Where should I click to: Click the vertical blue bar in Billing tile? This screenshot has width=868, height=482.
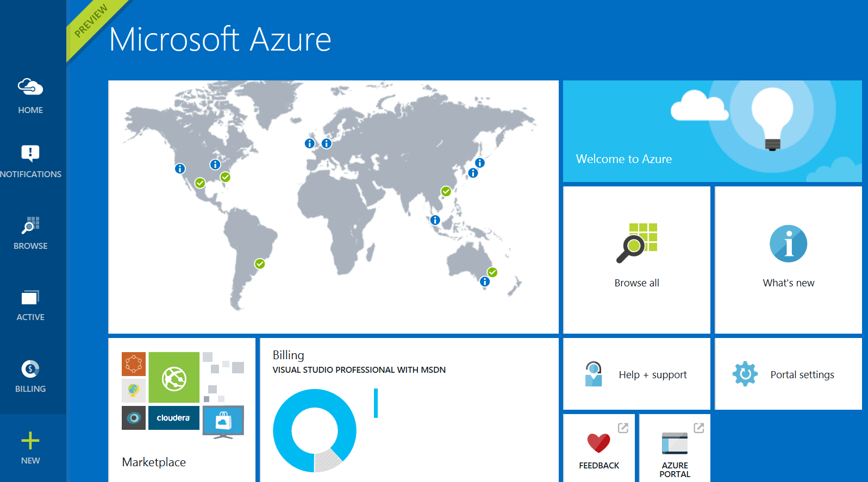pos(376,403)
